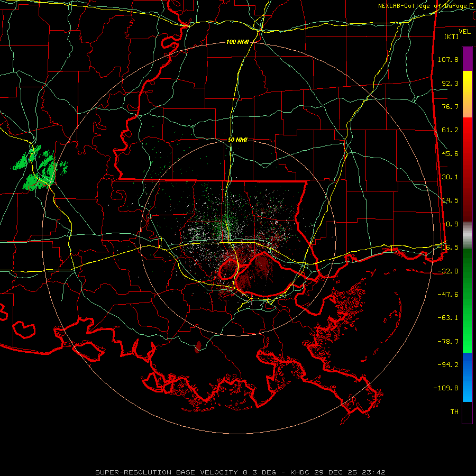Image resolution: width=476 pixels, height=476 pixels.
Task: Click the [KT] units label
Action: point(451,36)
